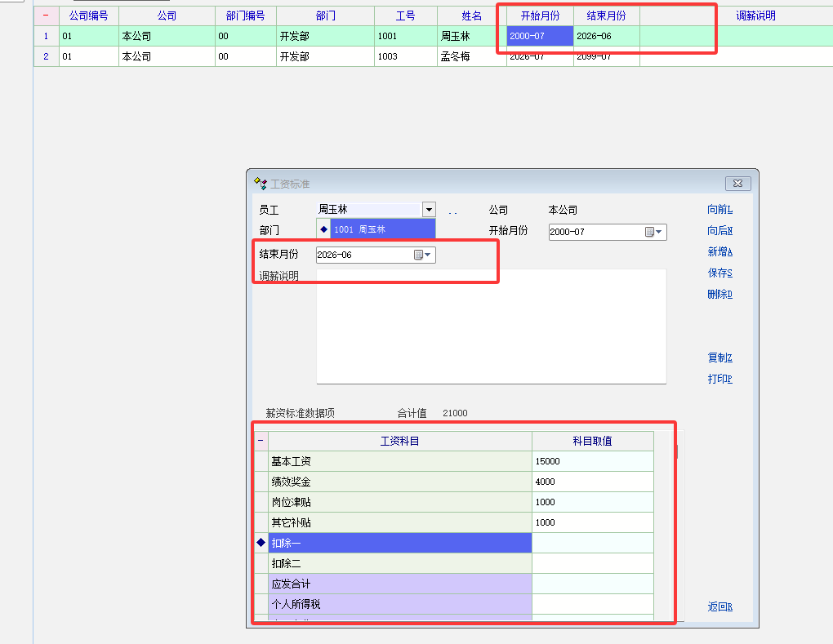Click the 结束月份 column header
This screenshot has width=833, height=644.
[x=607, y=16]
